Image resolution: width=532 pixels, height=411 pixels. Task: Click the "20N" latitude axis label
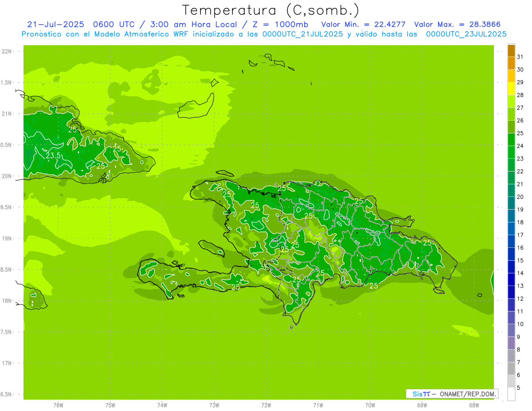(8, 176)
